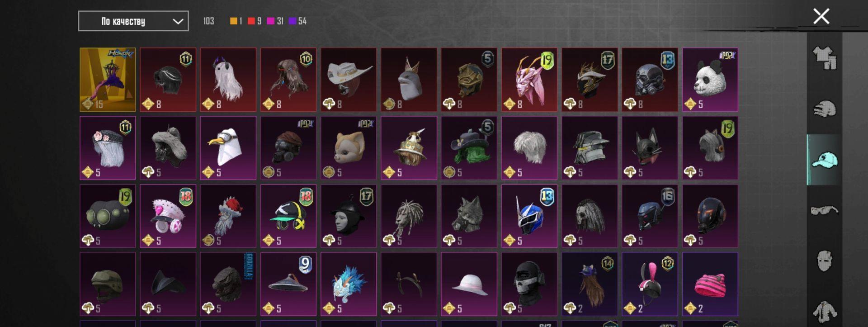Open the jacket category icon in the sidebar

click(x=825, y=311)
